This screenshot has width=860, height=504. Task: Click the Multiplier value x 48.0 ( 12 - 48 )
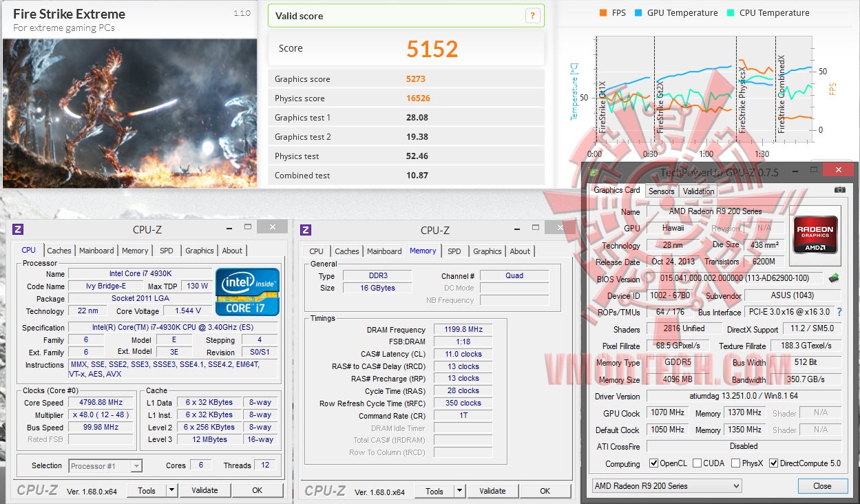(101, 415)
